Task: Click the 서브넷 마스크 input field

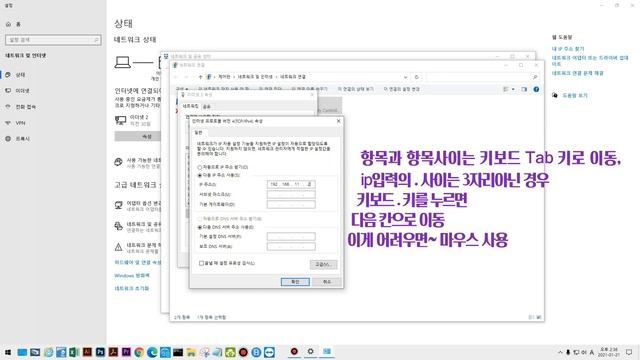Action: pyautogui.click(x=291, y=194)
